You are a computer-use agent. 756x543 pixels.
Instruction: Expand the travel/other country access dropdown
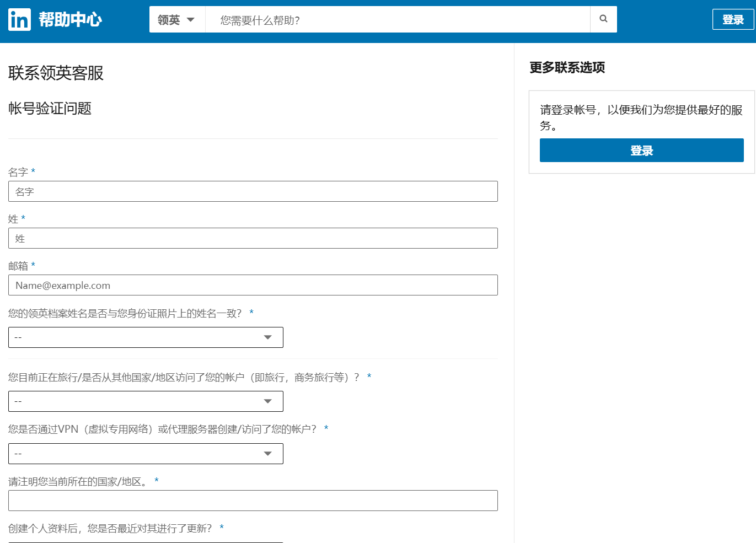click(146, 401)
